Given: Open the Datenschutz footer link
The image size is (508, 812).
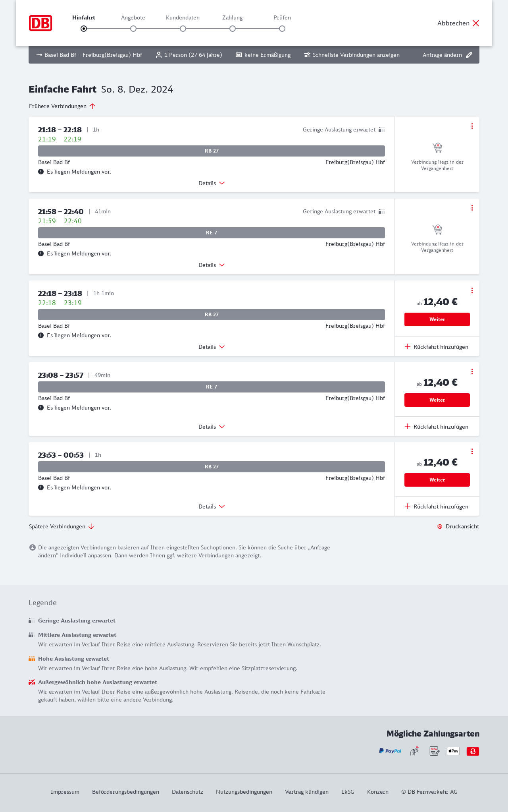Looking at the screenshot, I should click(x=187, y=792).
